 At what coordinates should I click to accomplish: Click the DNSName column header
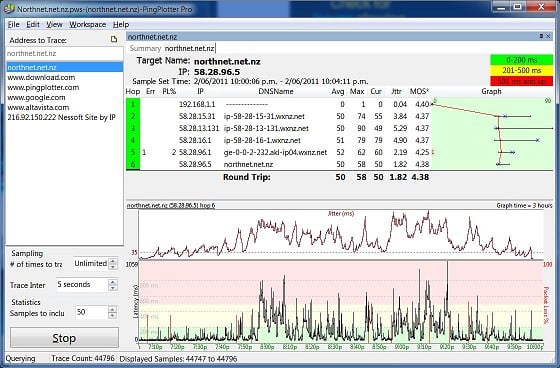click(x=276, y=91)
